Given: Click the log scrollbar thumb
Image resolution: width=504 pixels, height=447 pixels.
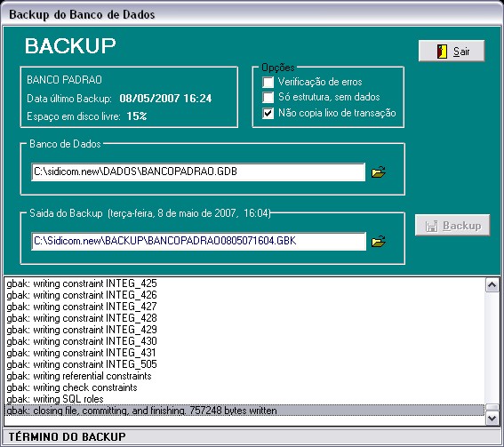Looking at the screenshot, I should [x=492, y=407].
